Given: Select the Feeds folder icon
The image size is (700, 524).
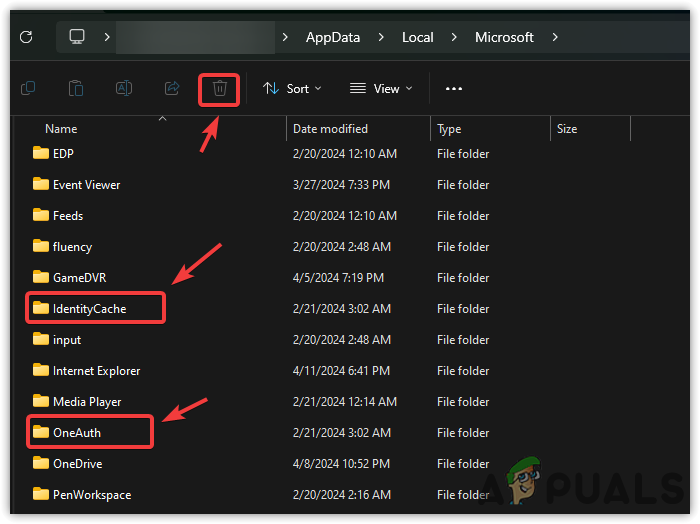Looking at the screenshot, I should coord(41,215).
